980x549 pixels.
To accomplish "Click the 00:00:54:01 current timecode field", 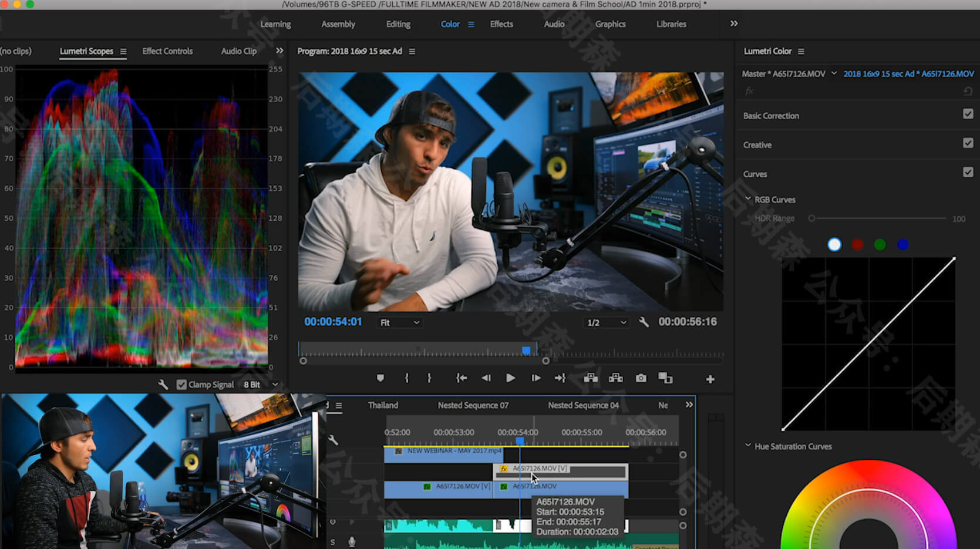I will [x=333, y=322].
